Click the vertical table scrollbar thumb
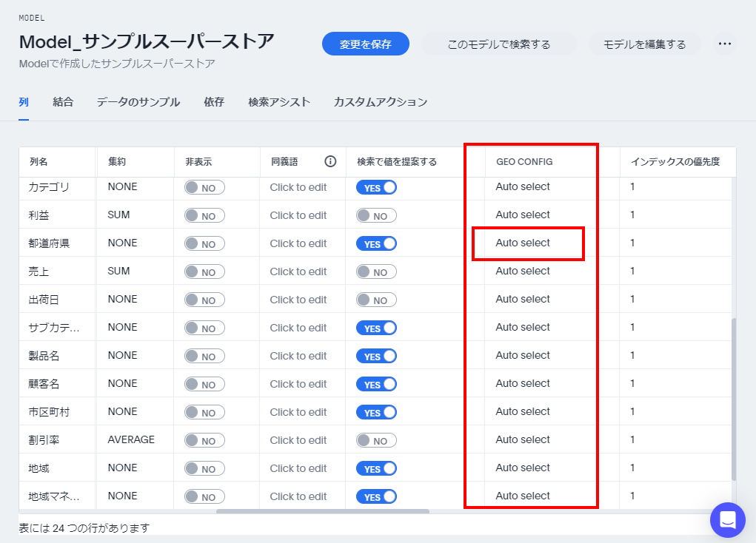756x543 pixels. click(x=733, y=399)
